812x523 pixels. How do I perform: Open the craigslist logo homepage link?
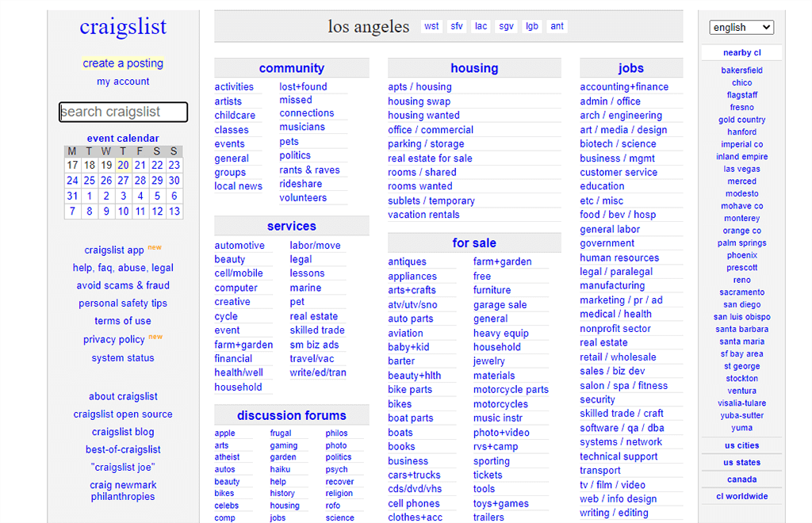pyautogui.click(x=123, y=26)
